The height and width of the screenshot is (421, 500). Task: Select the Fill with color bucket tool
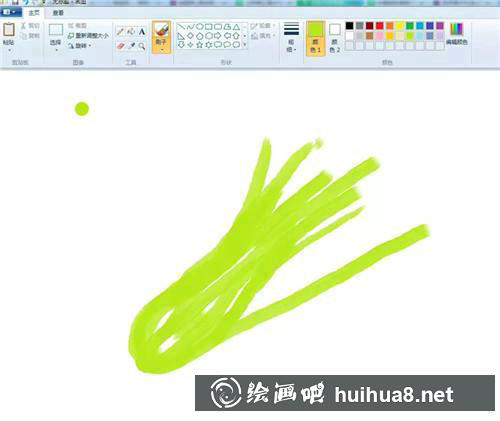(x=131, y=32)
